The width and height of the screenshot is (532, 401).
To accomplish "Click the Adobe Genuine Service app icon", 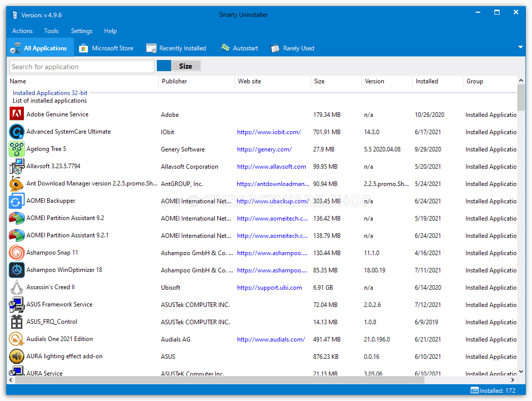I will tap(17, 114).
